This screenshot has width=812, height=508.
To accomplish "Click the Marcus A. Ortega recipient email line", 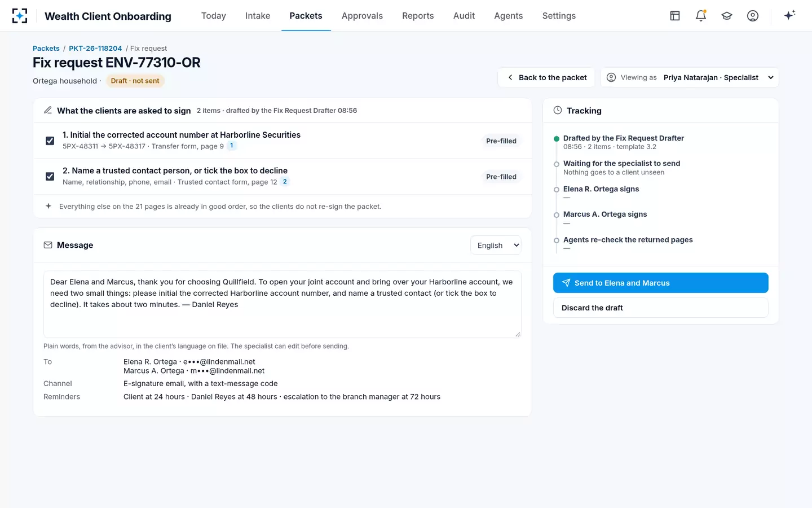I will point(194,371).
